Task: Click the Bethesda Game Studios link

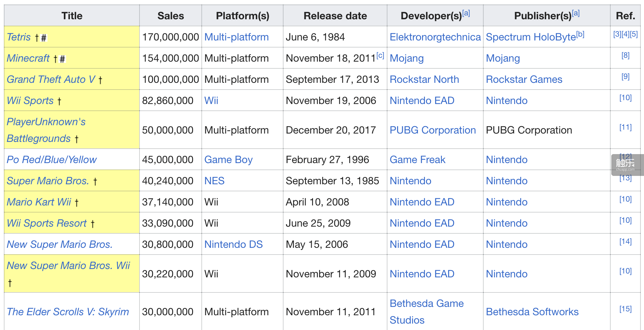Action: (426, 304)
